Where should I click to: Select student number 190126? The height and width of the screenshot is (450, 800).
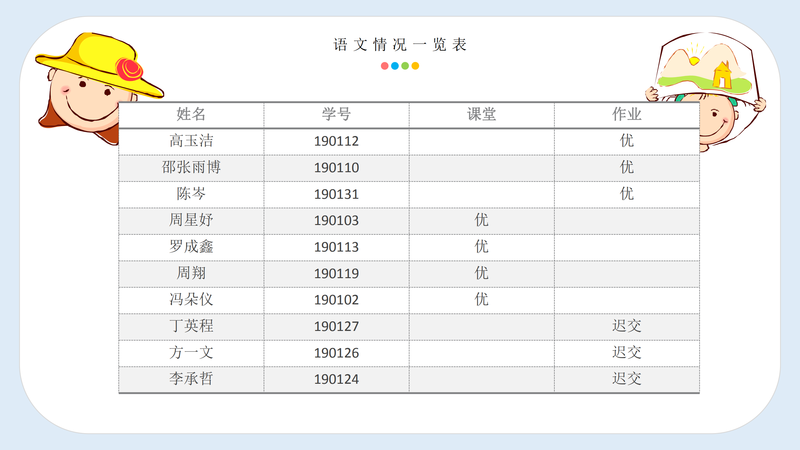336,353
